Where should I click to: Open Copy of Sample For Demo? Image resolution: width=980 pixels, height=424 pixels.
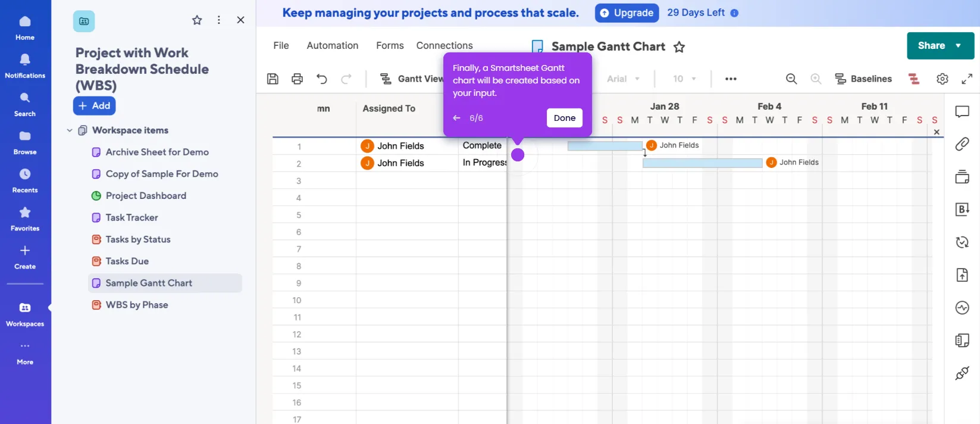point(162,174)
